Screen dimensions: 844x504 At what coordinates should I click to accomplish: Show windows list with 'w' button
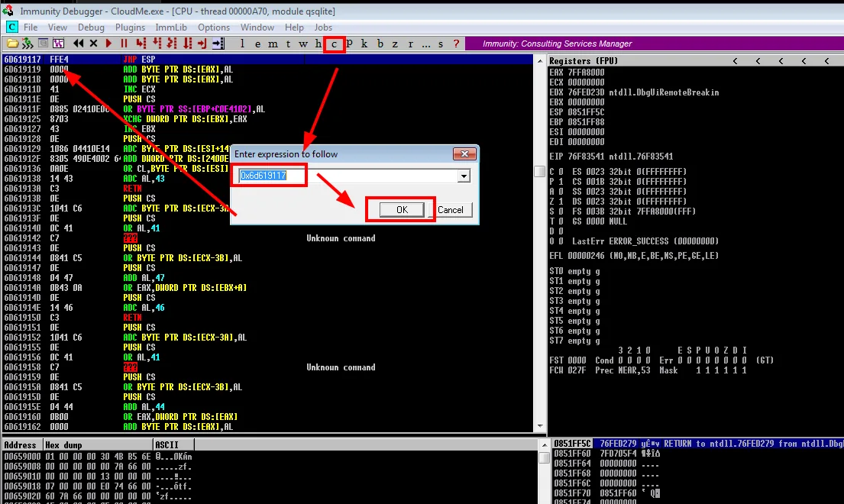coord(303,44)
